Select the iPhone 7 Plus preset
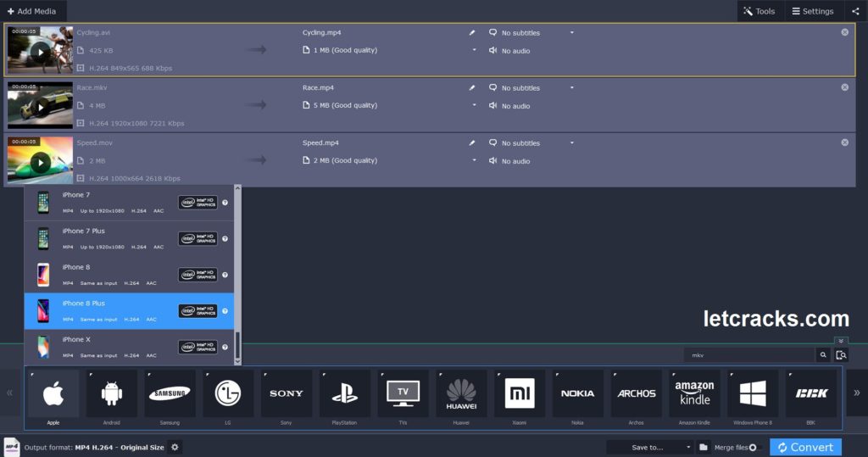Screen dimensions: 868x457 tap(129, 239)
